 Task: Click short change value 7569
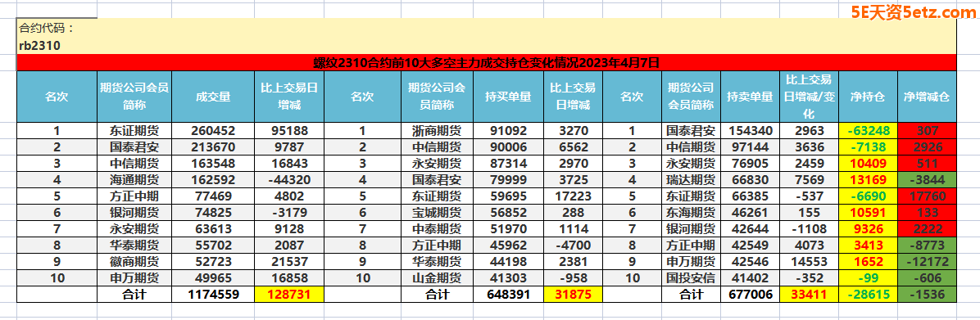[809, 180]
